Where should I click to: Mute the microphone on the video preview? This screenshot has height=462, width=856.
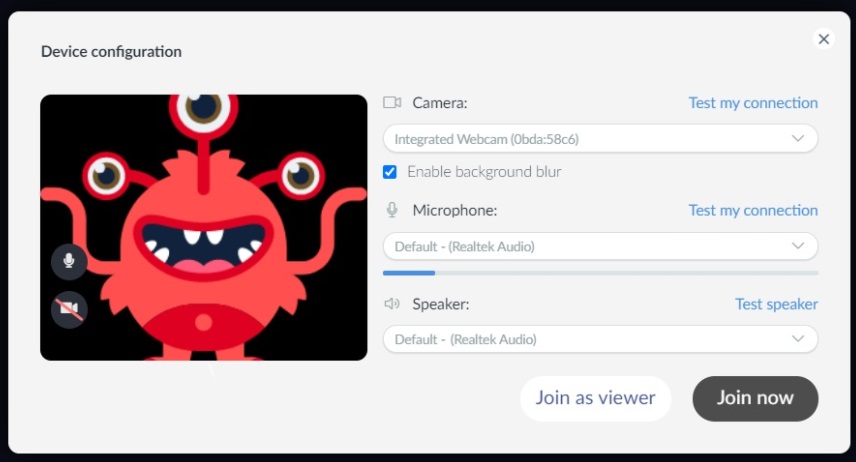point(69,262)
